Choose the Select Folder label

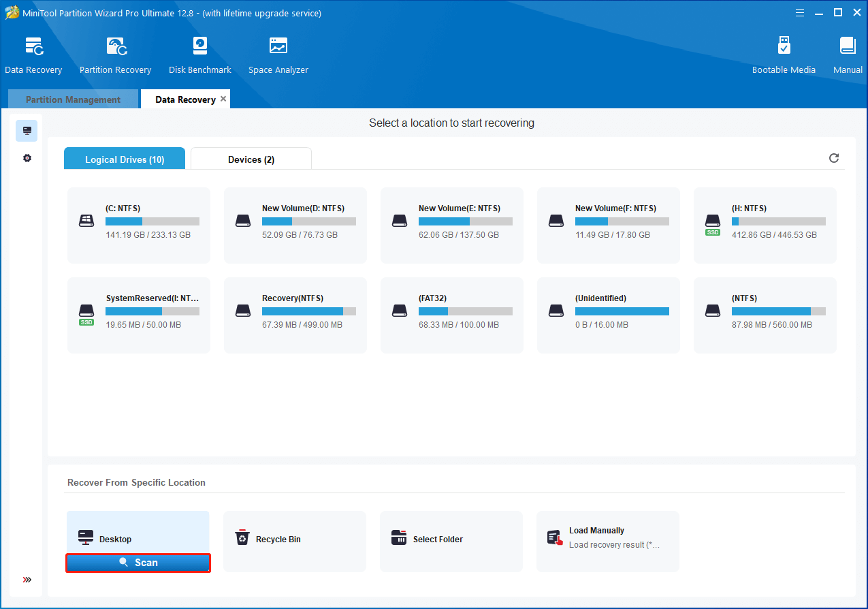click(x=438, y=540)
